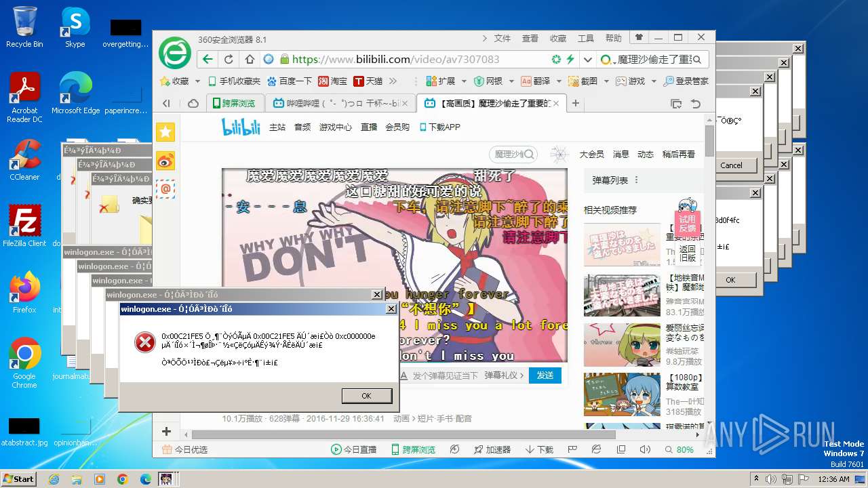
Task: Open 今日直播 in status bar
Action: coord(353,449)
